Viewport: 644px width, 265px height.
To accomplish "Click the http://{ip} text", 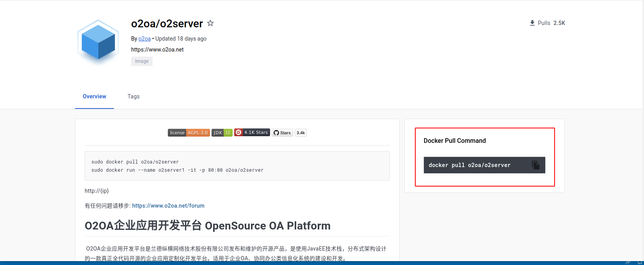I will coord(97,191).
